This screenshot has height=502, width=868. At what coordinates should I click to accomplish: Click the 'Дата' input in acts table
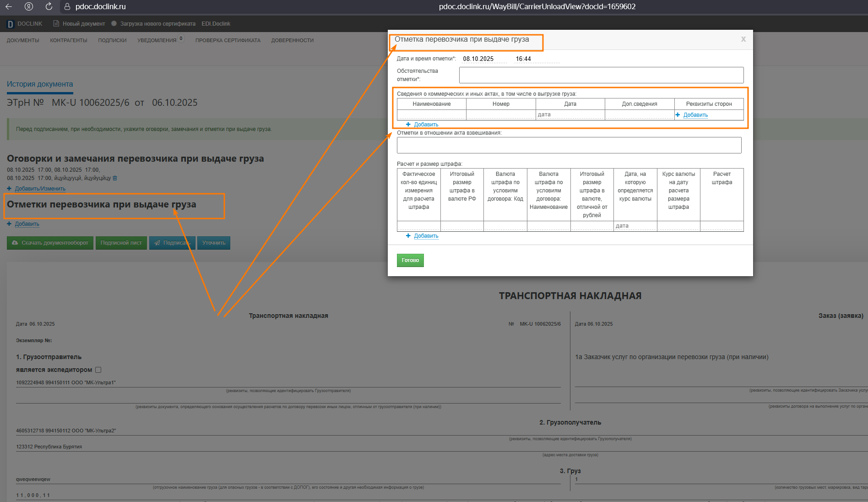click(x=570, y=115)
